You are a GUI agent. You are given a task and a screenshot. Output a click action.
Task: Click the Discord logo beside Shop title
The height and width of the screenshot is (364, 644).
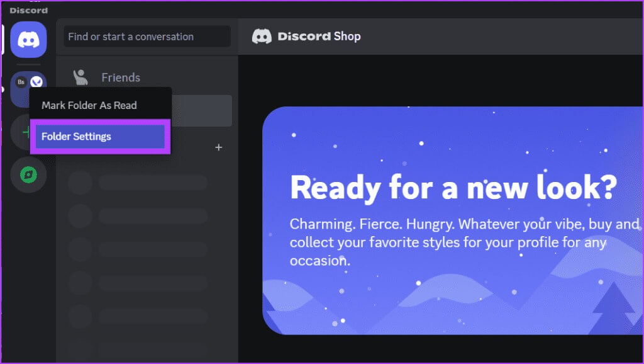[x=262, y=36]
